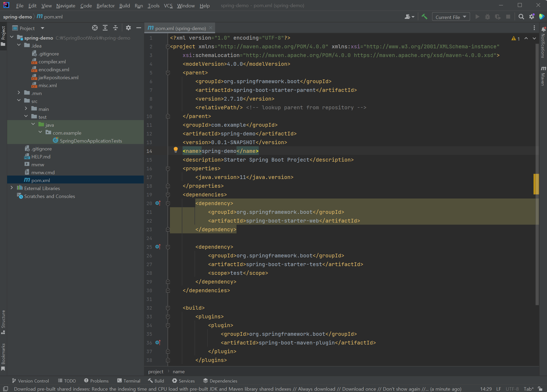
Task: Click the Build Project hammer icon
Action: (x=424, y=17)
